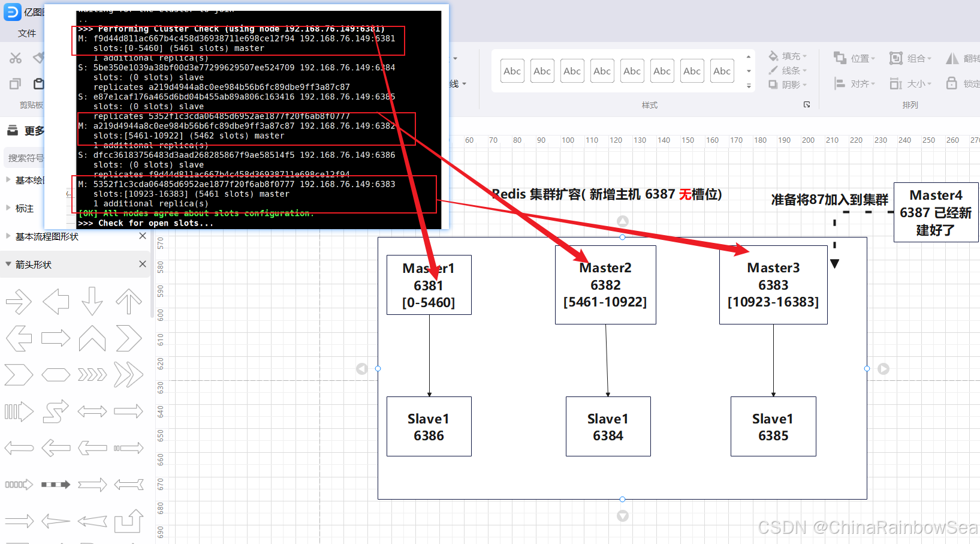Select the double-headed arrow shape
The image size is (980, 544).
[x=92, y=411]
